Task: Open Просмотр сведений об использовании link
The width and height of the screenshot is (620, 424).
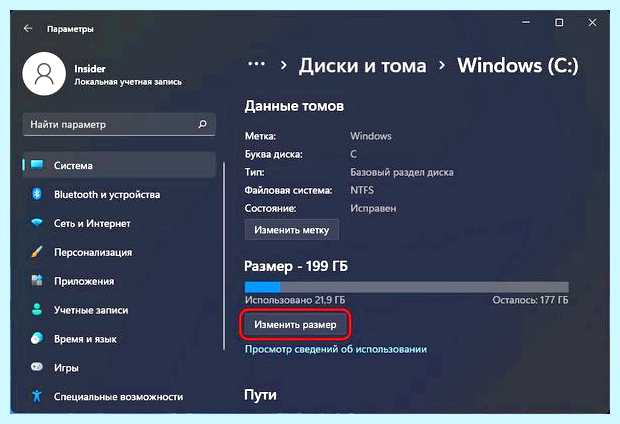Action: point(336,349)
